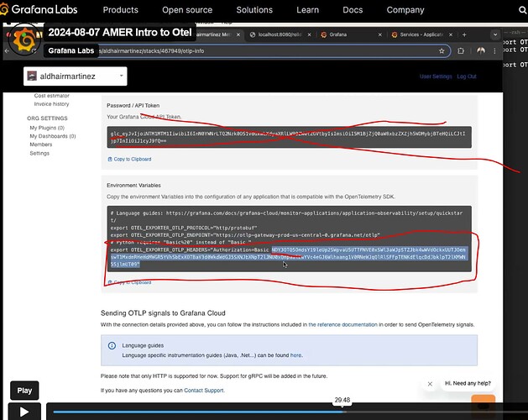The width and height of the screenshot is (528, 420).
Task: Open User Settings link
Action: coord(436,76)
